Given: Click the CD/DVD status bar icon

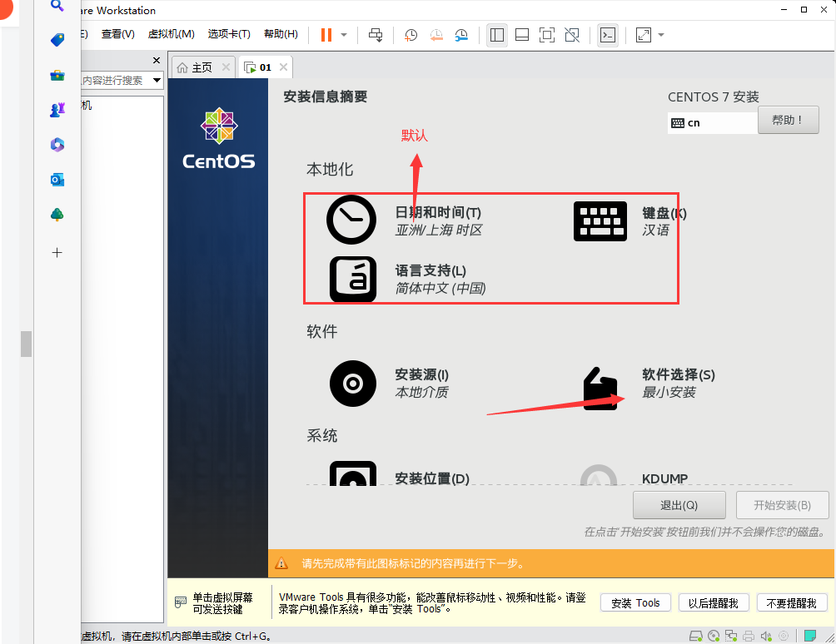Looking at the screenshot, I should click(714, 636).
